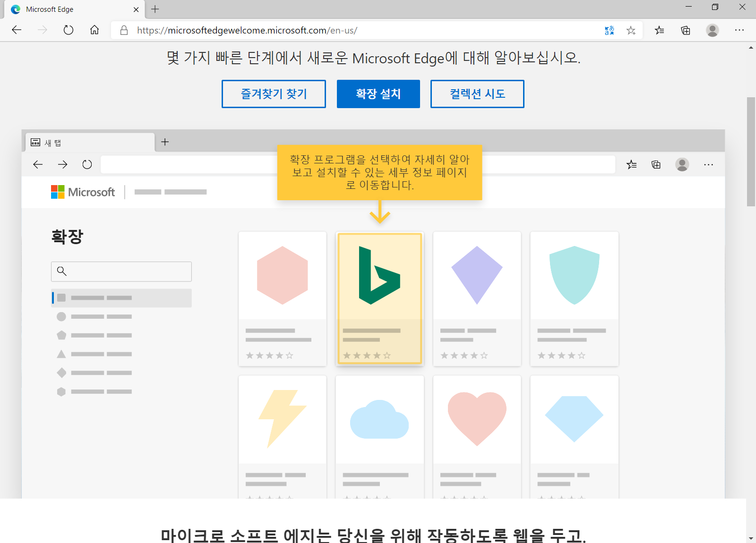Select the 새 탭 tab in demo browser

coord(90,143)
